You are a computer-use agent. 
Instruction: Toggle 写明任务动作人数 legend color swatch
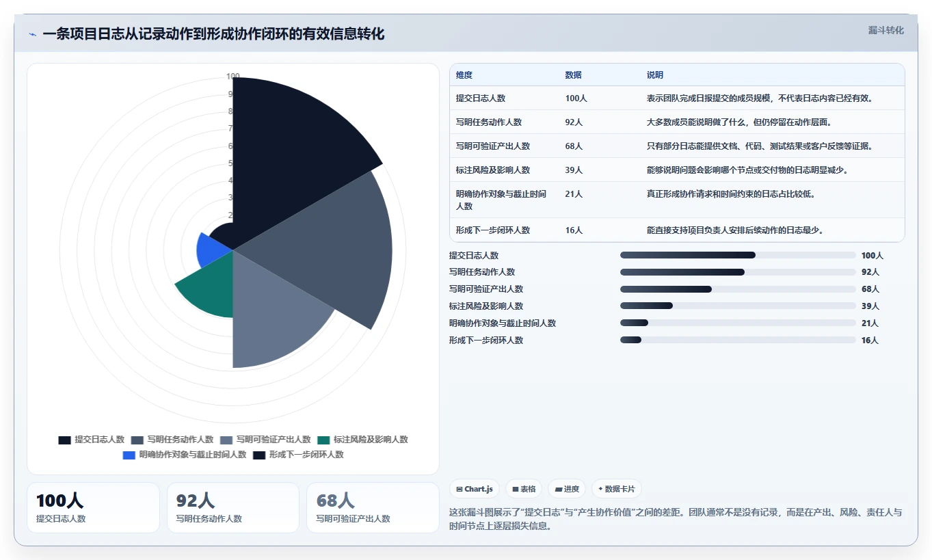[x=137, y=440]
